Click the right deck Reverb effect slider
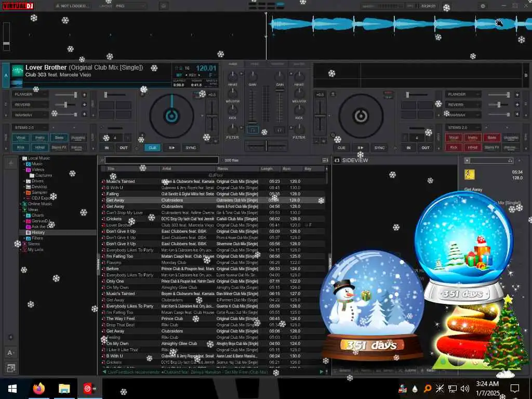Screen dimensions: 532x399 coord(499,105)
